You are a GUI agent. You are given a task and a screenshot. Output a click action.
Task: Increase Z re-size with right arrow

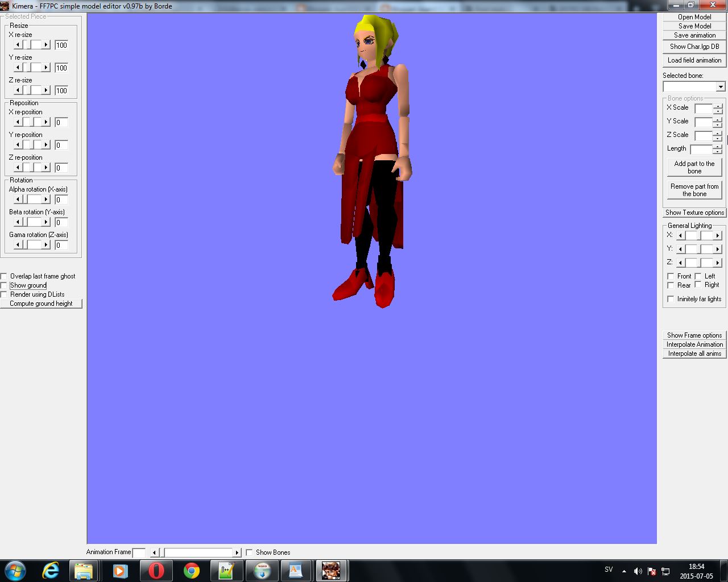click(46, 90)
